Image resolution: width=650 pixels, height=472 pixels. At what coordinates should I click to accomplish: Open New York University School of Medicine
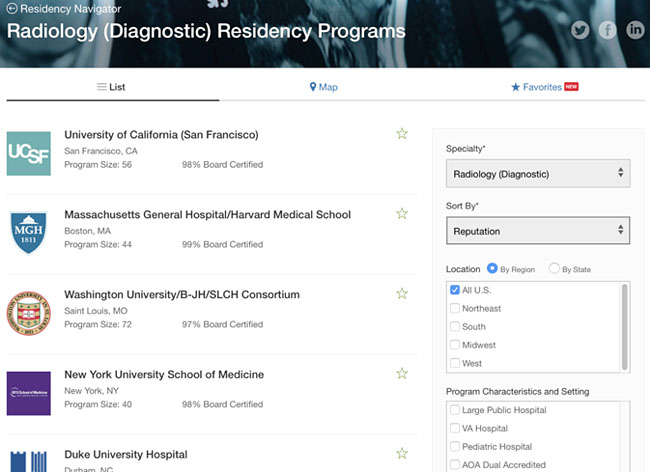(164, 375)
